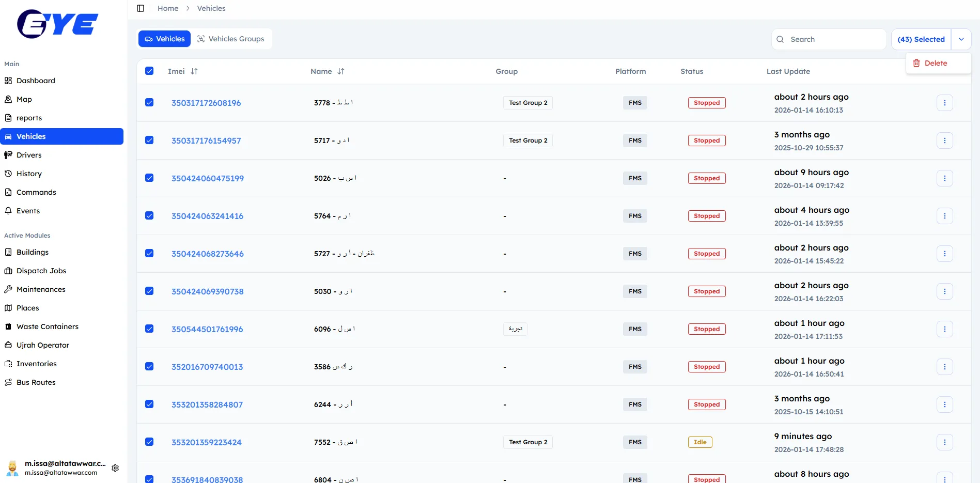The width and height of the screenshot is (980, 483).
Task: Sort by Name using sort icon
Action: [x=341, y=71]
